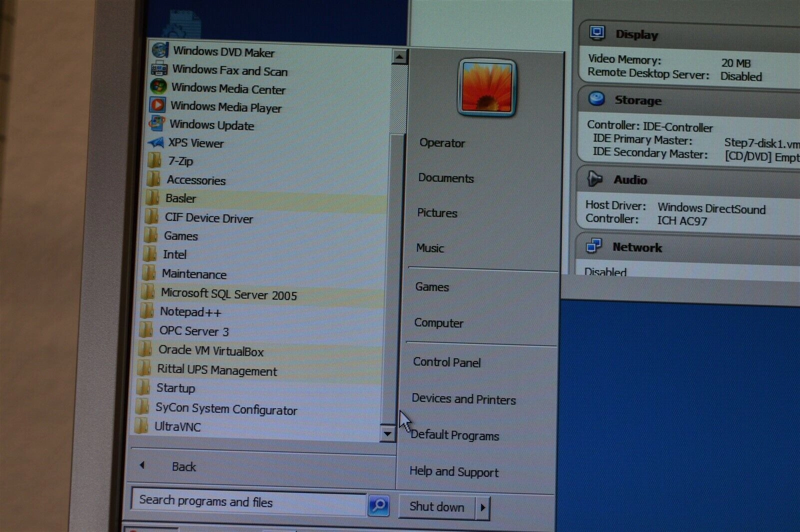800x532 pixels.
Task: Expand the Maintenance folder icon
Action: click(x=148, y=273)
